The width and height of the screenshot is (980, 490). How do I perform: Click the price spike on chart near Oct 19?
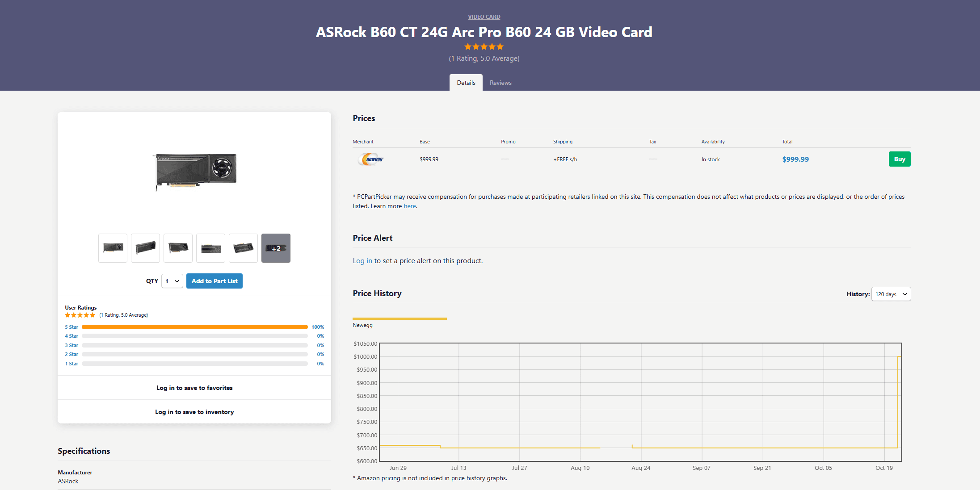pyautogui.click(x=898, y=402)
